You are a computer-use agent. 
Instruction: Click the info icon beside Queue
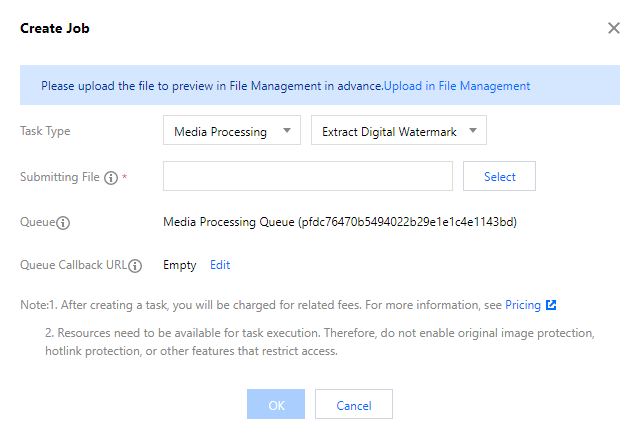coord(63,222)
